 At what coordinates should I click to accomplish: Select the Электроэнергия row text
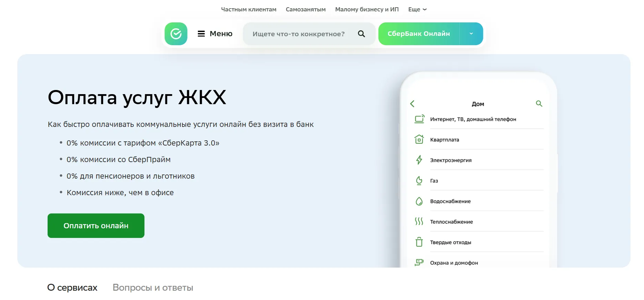pyautogui.click(x=451, y=160)
